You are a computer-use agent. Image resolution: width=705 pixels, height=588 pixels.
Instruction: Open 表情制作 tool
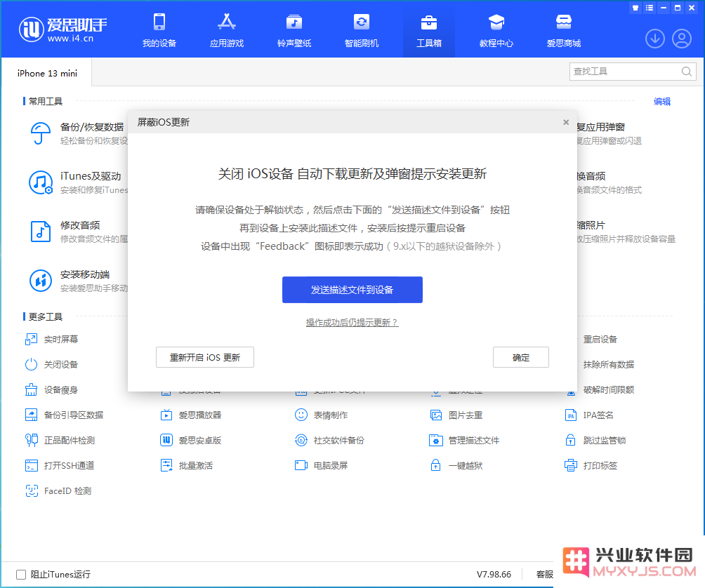point(322,415)
